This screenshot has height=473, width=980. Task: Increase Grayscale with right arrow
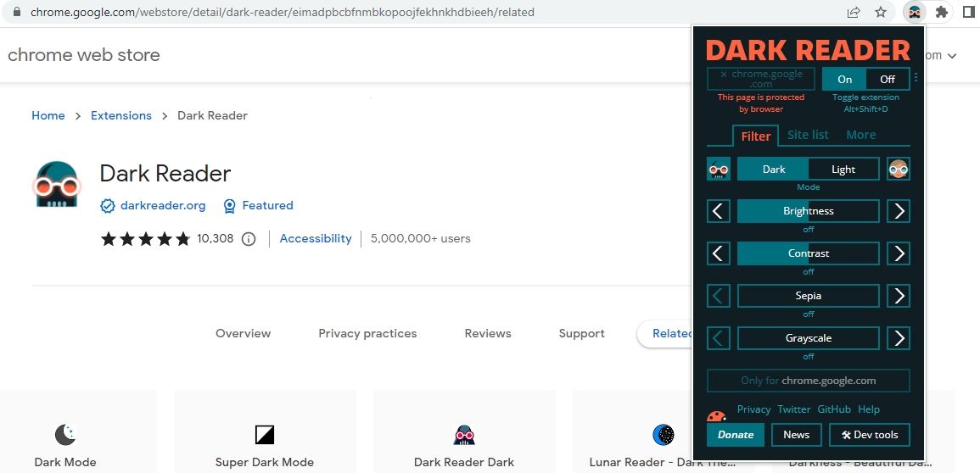point(899,338)
